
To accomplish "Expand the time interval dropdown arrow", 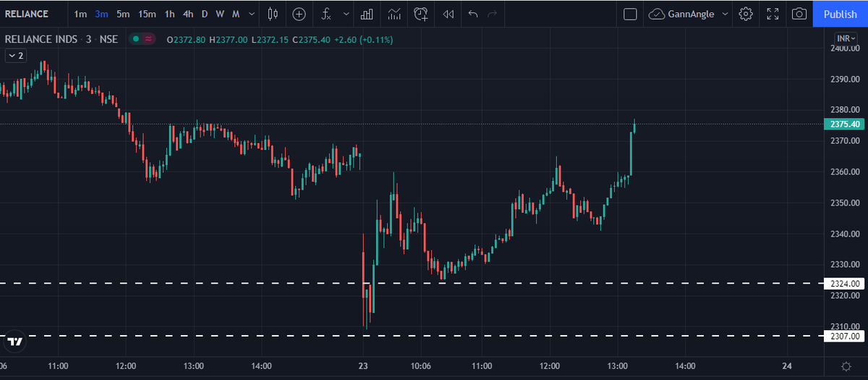I will (x=251, y=14).
